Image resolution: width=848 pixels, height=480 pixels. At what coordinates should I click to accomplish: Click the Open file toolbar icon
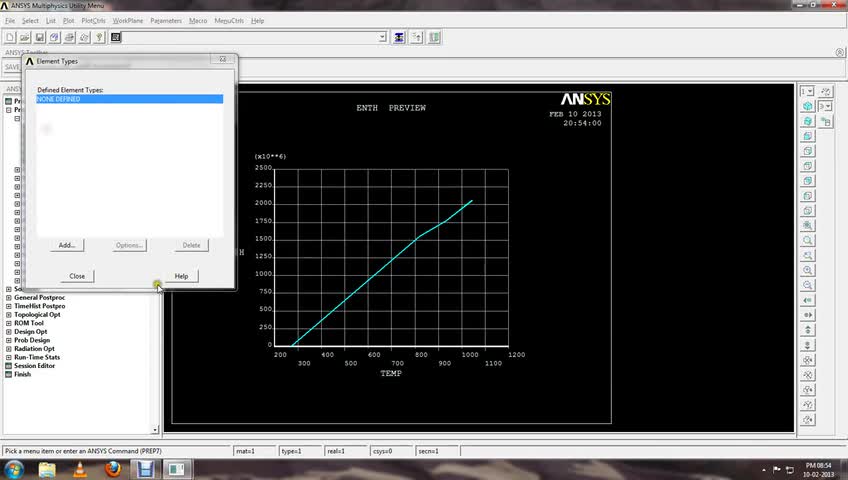(x=24, y=37)
